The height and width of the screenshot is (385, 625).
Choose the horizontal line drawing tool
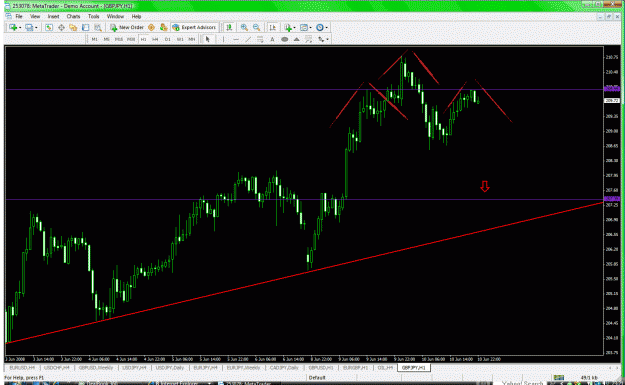(236, 39)
